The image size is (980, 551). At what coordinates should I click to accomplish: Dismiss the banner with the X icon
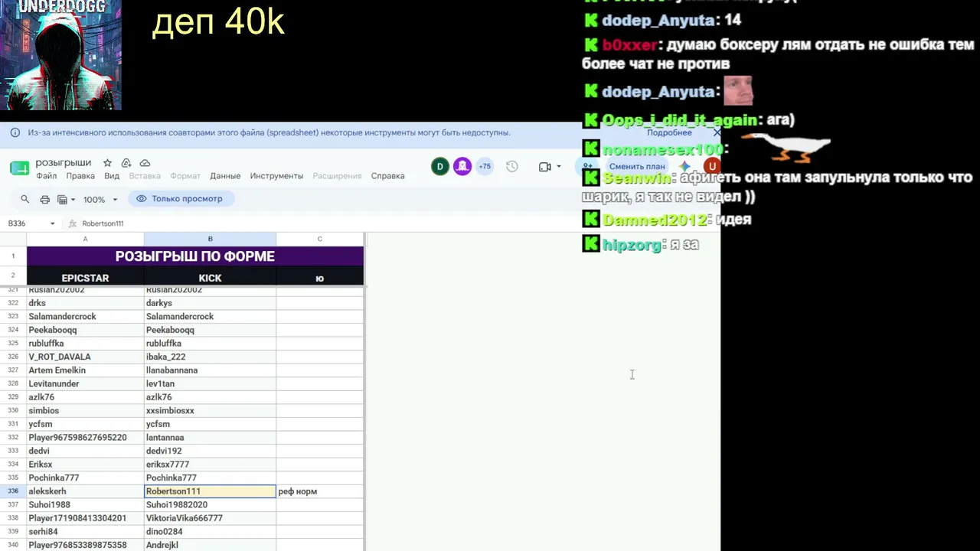[x=717, y=132]
